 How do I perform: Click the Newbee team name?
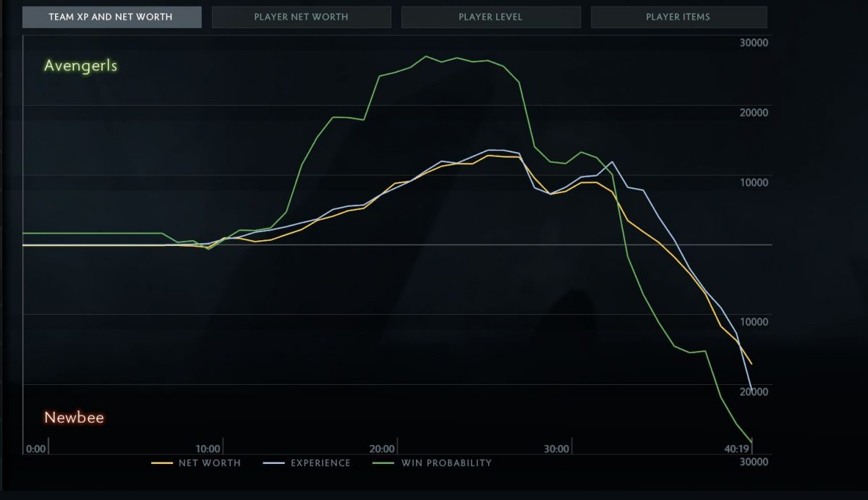[74, 418]
